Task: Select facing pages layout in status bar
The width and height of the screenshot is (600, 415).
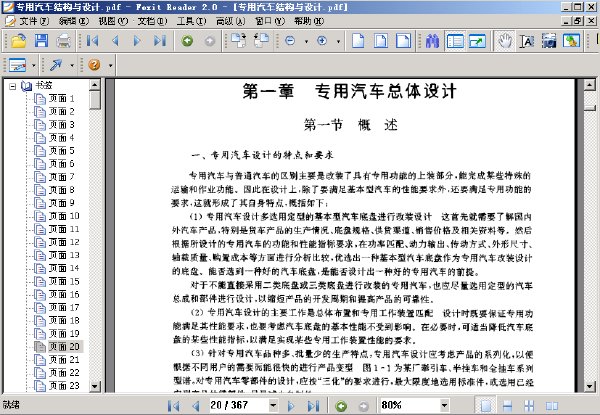Action: [x=551, y=405]
